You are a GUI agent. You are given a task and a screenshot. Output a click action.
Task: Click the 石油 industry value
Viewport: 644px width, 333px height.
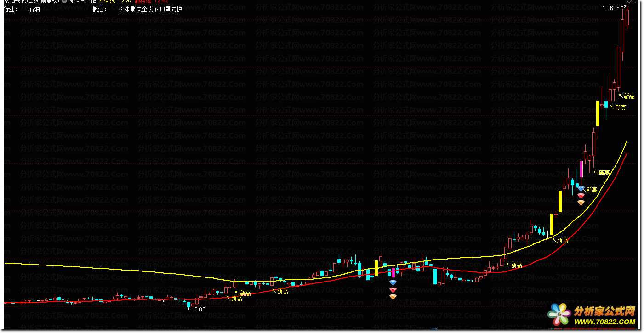point(34,9)
